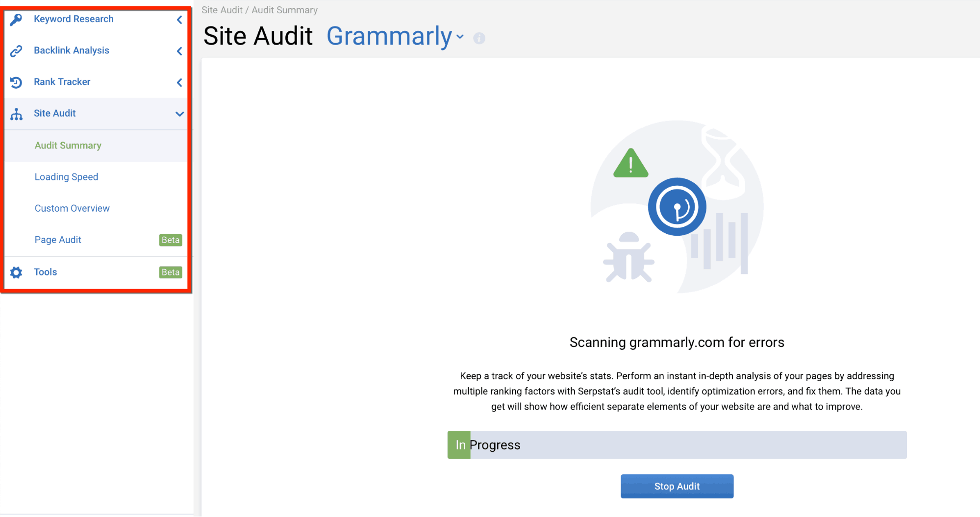Open the Audit Summary page

[x=68, y=145]
